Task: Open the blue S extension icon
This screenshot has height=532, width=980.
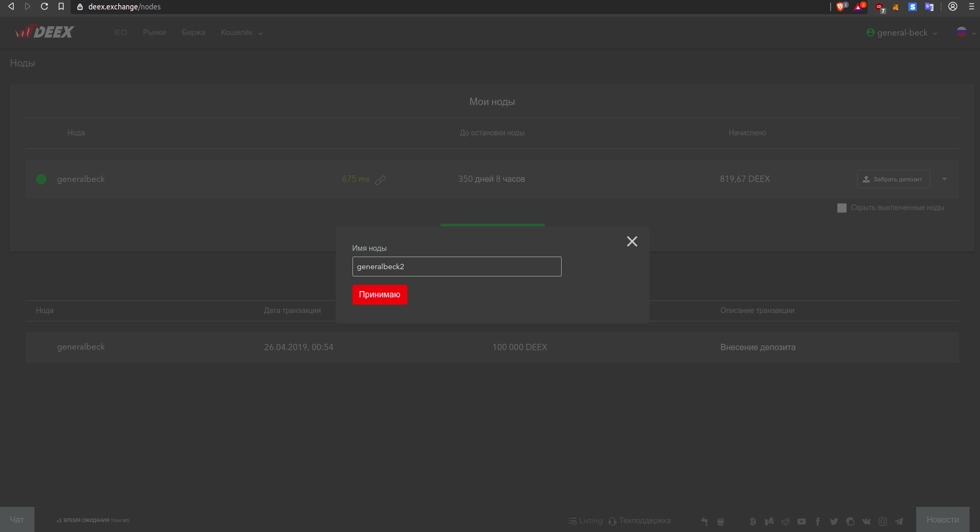Action: (913, 7)
